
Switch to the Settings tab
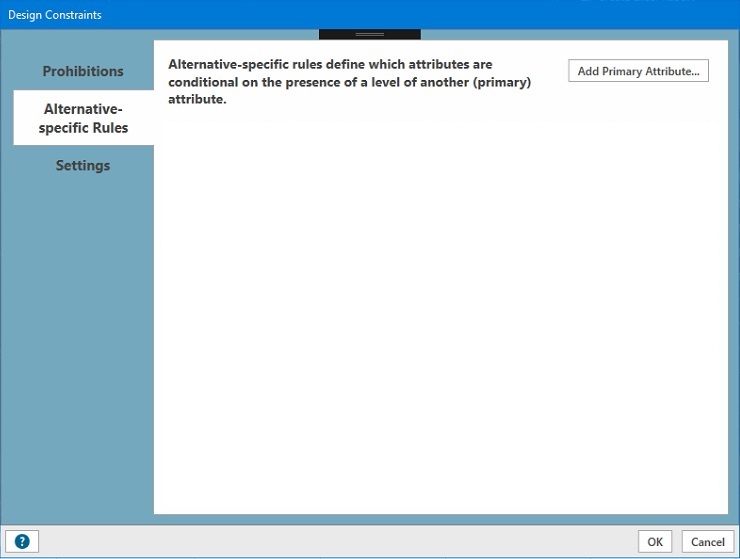[83, 165]
